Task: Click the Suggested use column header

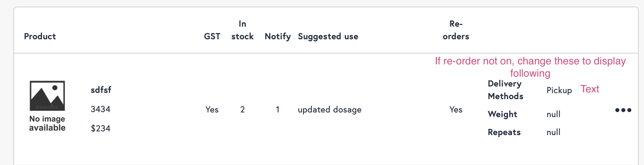Action: 328,36
